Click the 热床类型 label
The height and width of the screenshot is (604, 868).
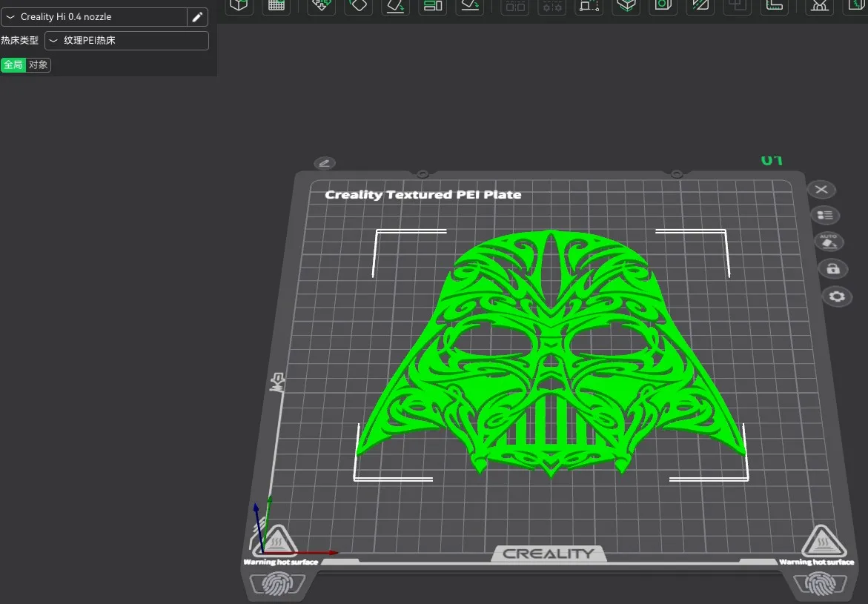[19, 41]
